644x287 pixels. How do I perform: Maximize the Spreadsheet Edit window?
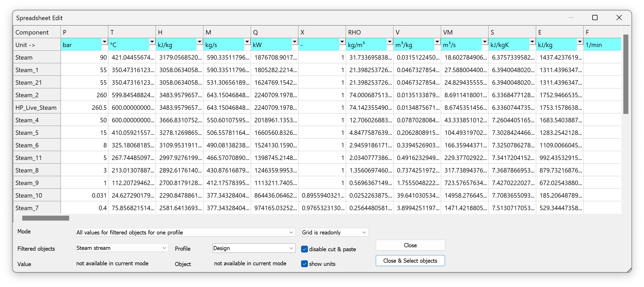(595, 18)
